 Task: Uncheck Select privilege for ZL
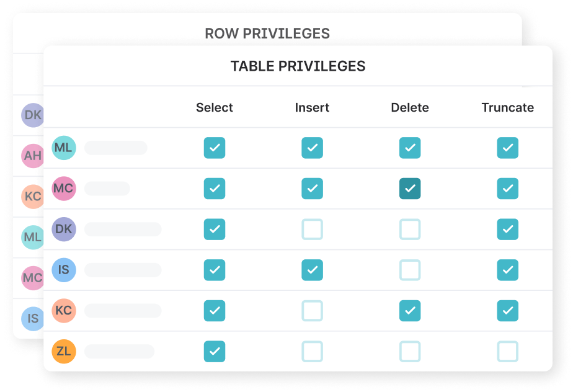pos(215,352)
